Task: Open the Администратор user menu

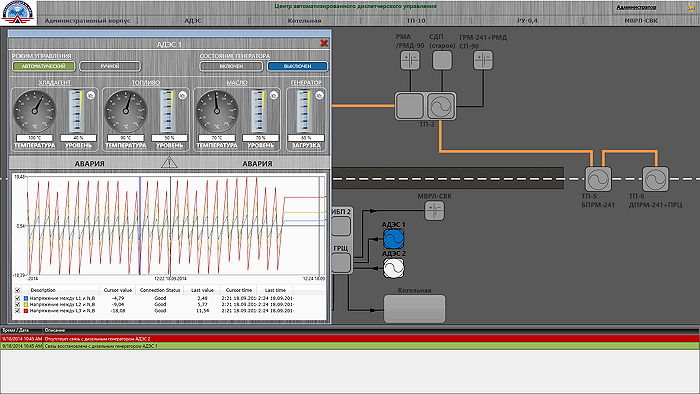Action: point(636,7)
